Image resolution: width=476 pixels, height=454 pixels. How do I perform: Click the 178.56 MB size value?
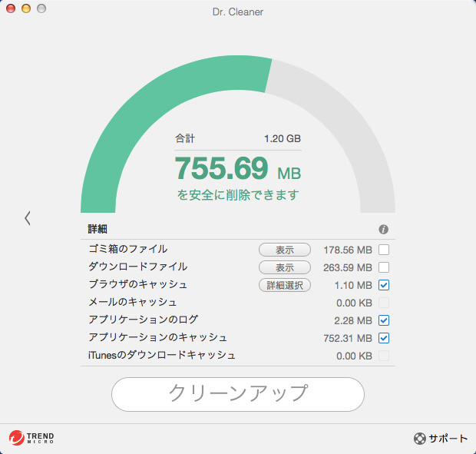(x=348, y=250)
